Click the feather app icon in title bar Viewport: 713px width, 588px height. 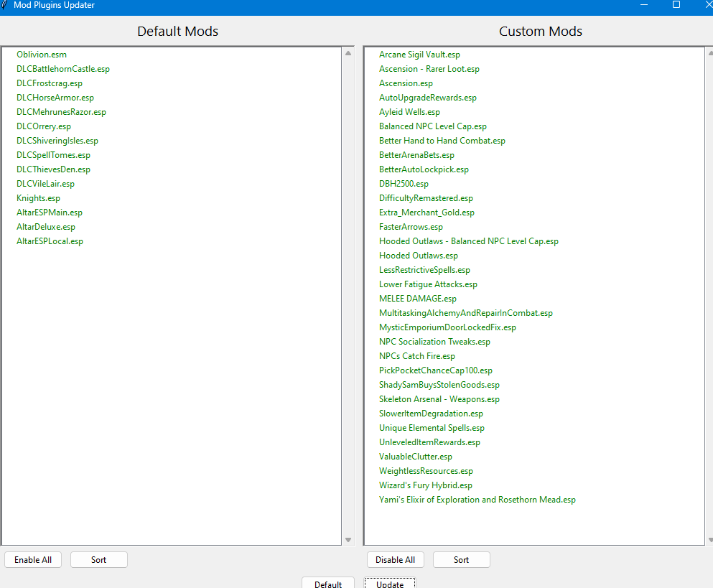(x=4, y=5)
